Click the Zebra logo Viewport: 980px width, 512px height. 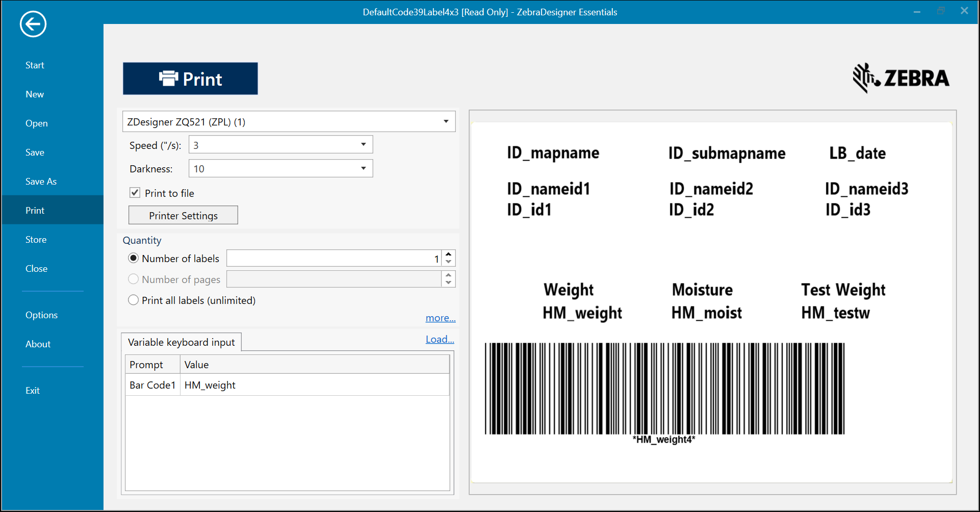click(x=901, y=78)
